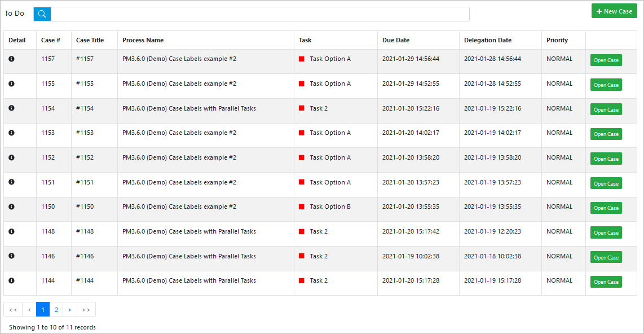This screenshot has width=644, height=334.
Task: Open detail info icon for case 1157
Action: pyautogui.click(x=11, y=59)
